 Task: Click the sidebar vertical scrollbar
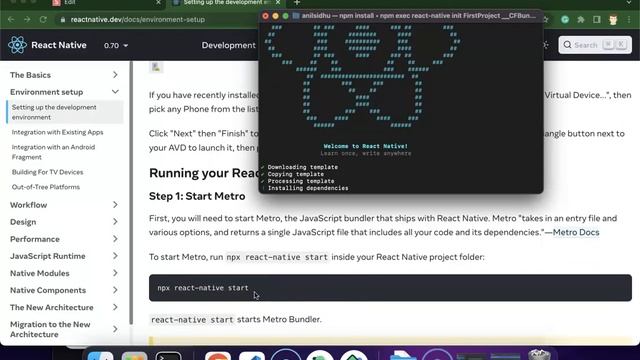131,192
